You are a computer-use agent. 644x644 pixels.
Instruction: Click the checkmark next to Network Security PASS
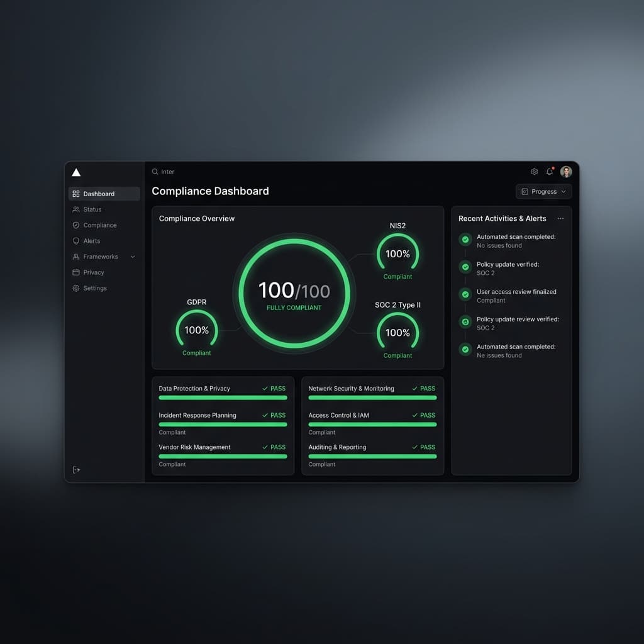tap(415, 389)
